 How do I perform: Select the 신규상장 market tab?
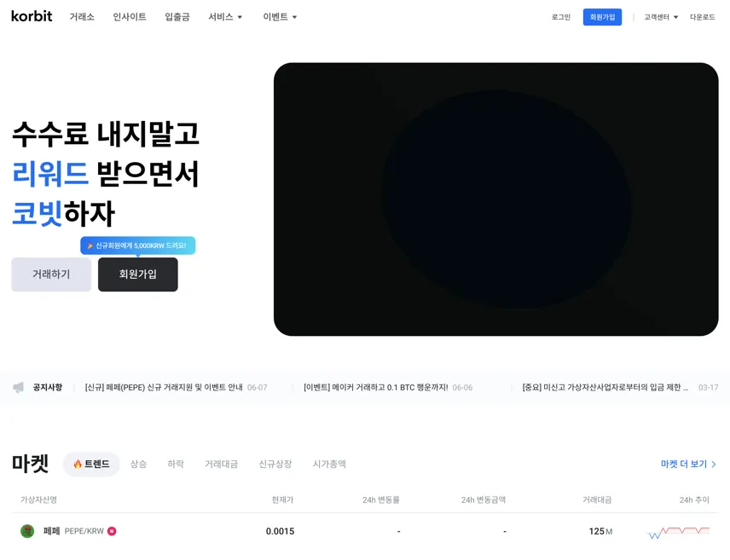(x=275, y=464)
